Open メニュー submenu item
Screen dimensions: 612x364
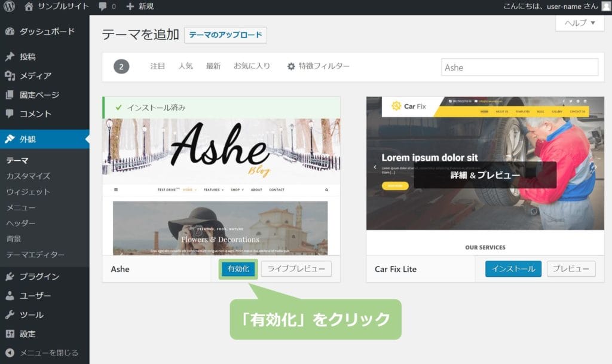coord(21,207)
